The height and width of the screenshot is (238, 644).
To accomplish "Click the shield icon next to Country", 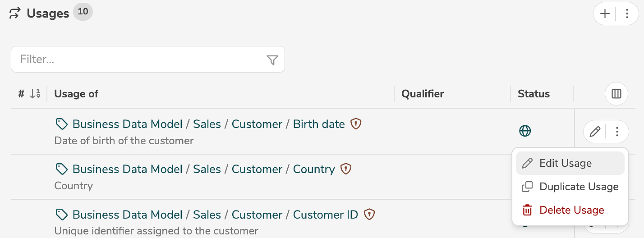I will pos(346,169).
